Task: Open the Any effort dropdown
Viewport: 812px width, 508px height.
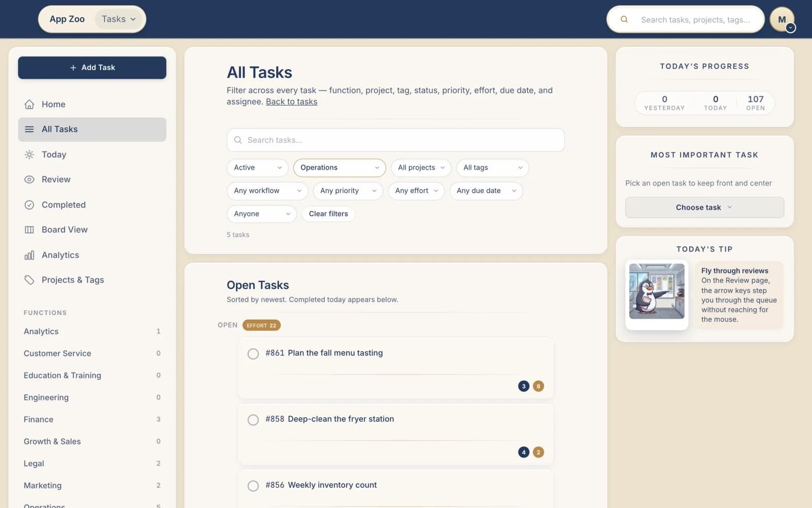Action: (416, 191)
